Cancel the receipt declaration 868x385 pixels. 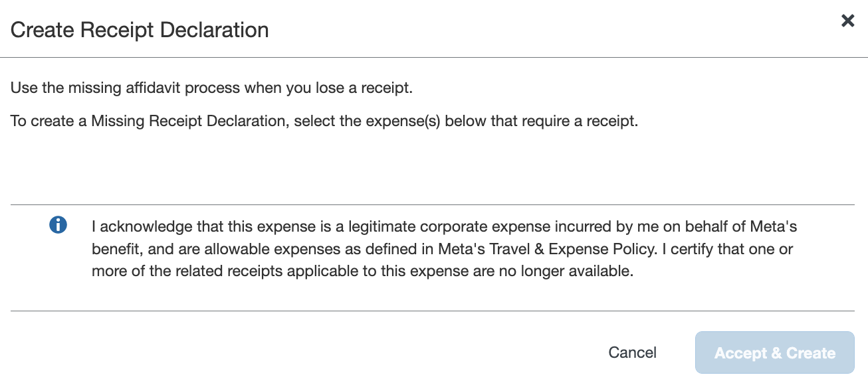tap(632, 352)
